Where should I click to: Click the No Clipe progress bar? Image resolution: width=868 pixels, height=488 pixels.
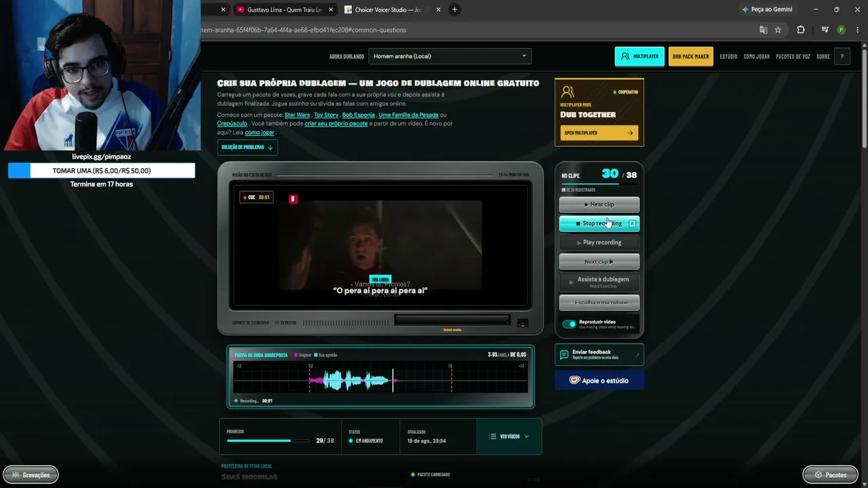[x=599, y=184]
